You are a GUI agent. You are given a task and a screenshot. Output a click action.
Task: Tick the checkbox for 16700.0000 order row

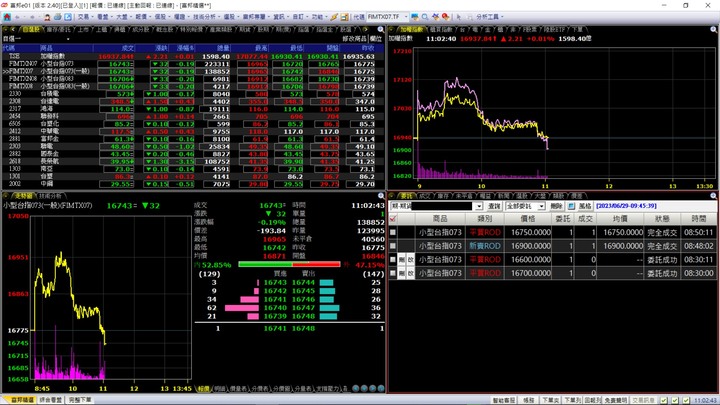point(393,273)
